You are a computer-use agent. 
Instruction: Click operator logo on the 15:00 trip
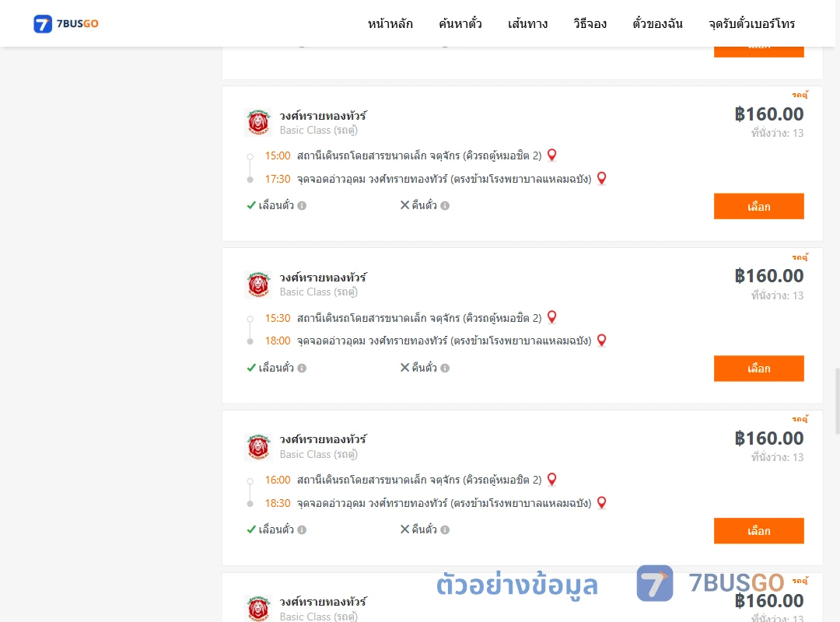pos(258,122)
